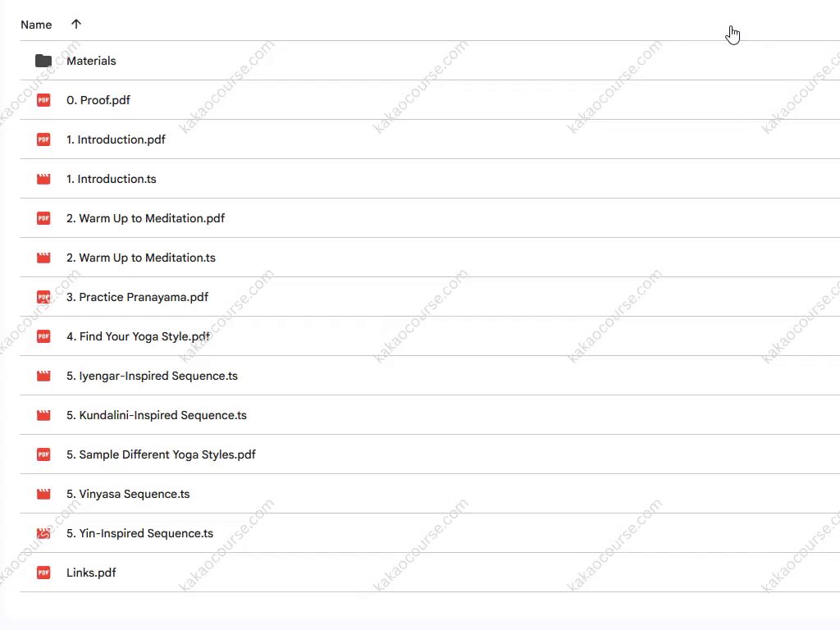This screenshot has height=630, width=840.
Task: Open 1. Introduction.pdf file
Action: coord(116,139)
